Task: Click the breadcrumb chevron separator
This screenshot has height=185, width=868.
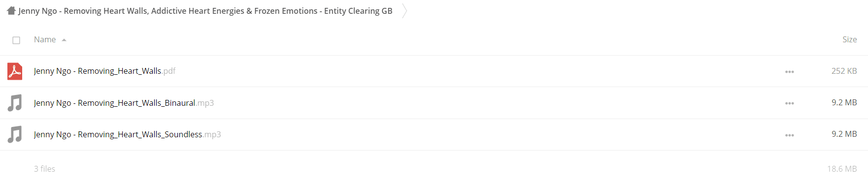Action: pyautogui.click(x=404, y=11)
